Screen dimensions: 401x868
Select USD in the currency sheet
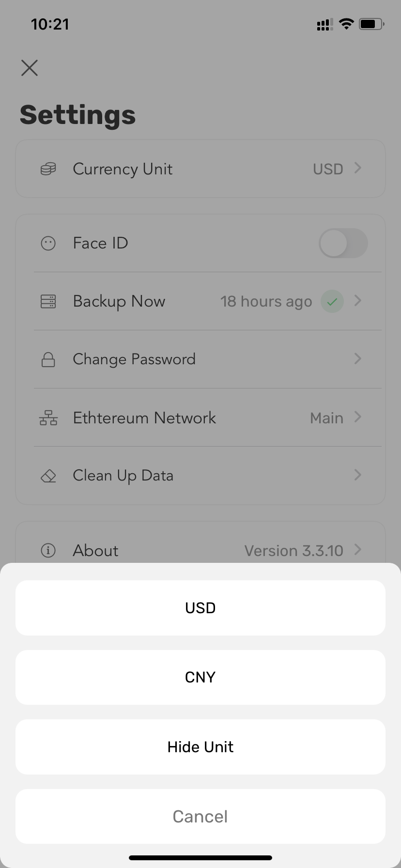point(200,608)
